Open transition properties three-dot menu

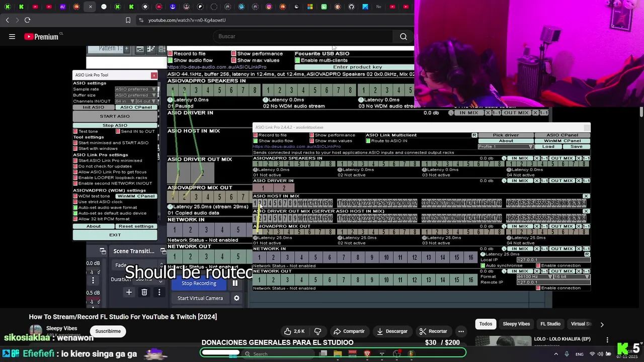159,292
